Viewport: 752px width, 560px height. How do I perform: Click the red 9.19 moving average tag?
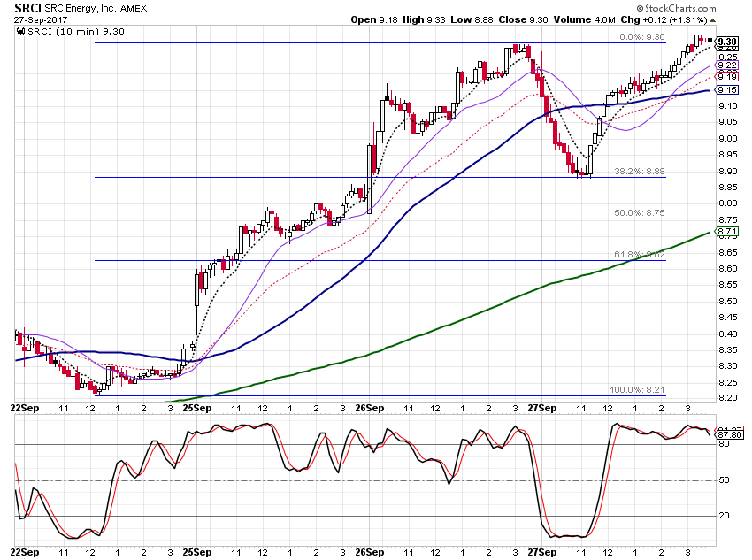coord(727,77)
